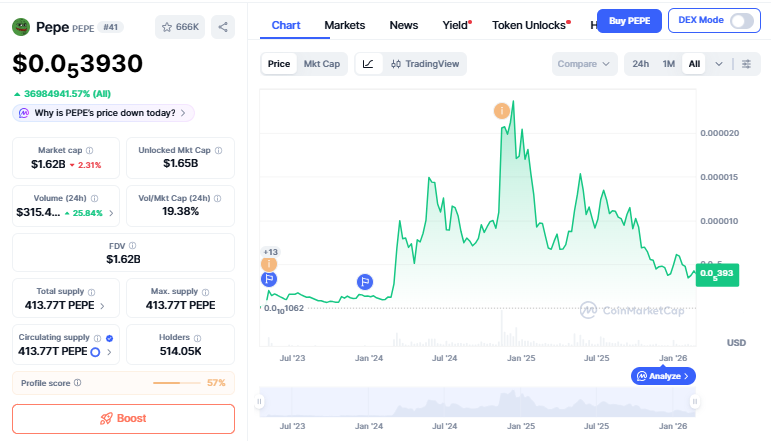
Task: Click the share icon next to watchlist
Action: (222, 27)
